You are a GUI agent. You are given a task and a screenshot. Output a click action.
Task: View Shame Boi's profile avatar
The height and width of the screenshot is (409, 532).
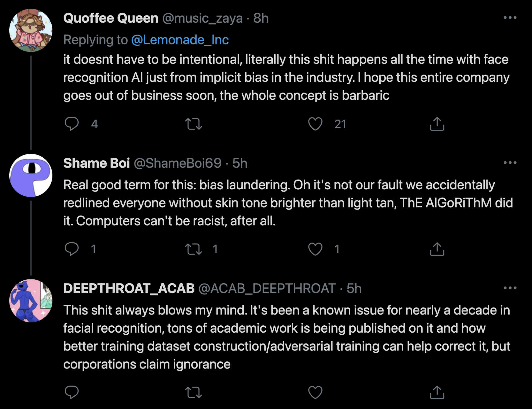point(31,175)
